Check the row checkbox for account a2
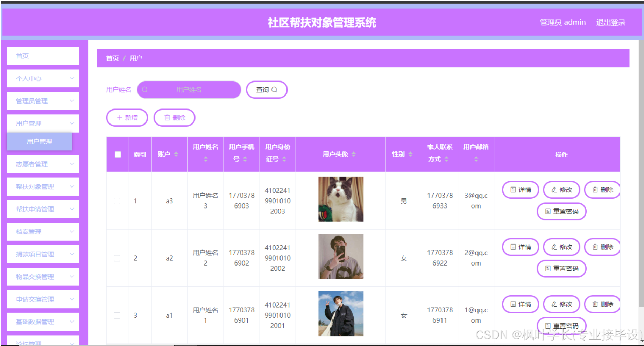The image size is (644, 346). pos(117,258)
